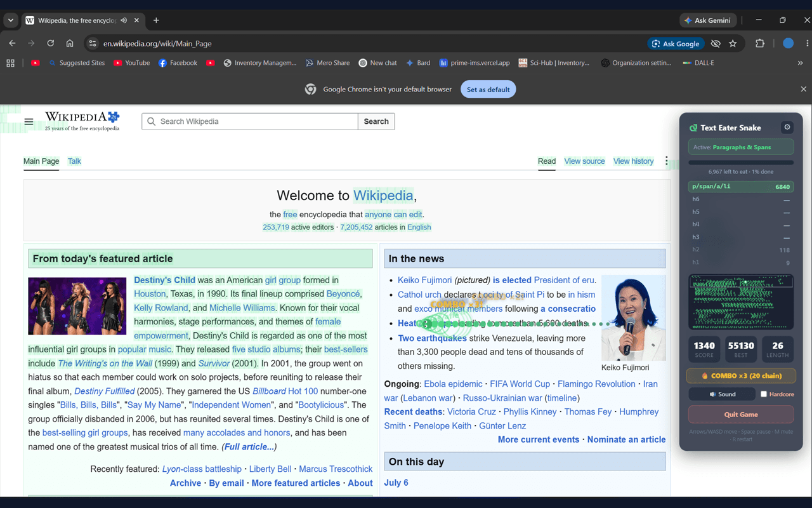Screen dimensions: 812x508
Task: Click the snake game minimap preview
Action: [x=741, y=302]
